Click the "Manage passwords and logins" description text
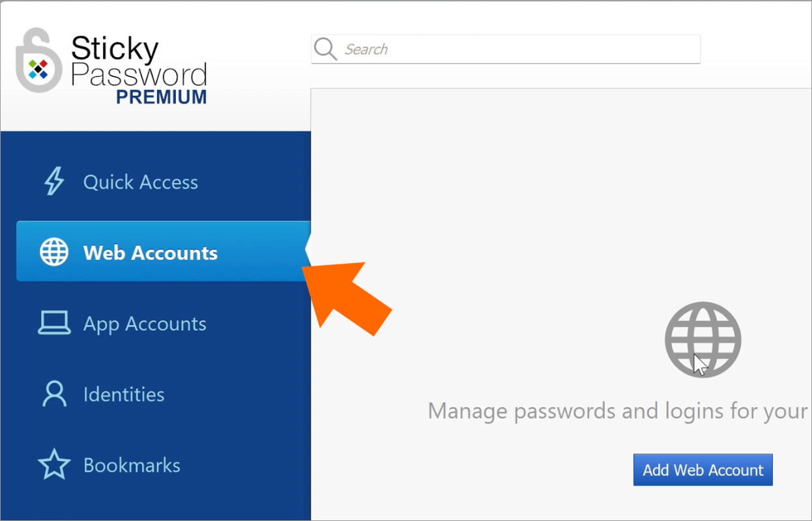The height and width of the screenshot is (521, 812). pos(618,411)
